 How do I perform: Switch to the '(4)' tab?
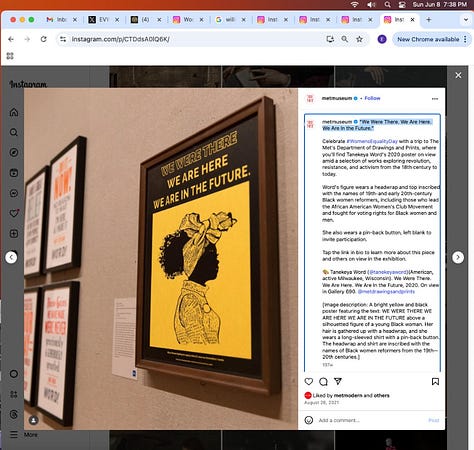[141, 20]
